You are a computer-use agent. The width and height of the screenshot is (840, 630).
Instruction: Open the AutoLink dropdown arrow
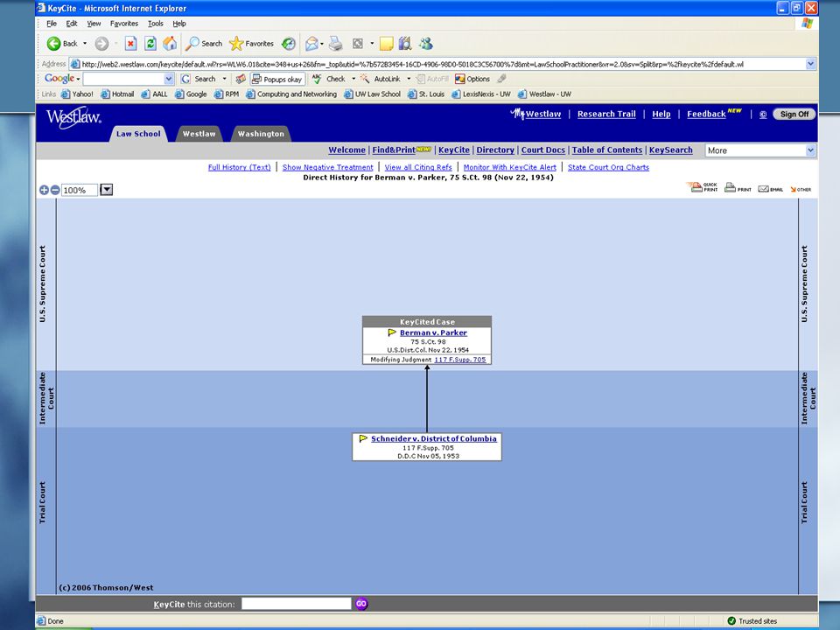coord(409,79)
